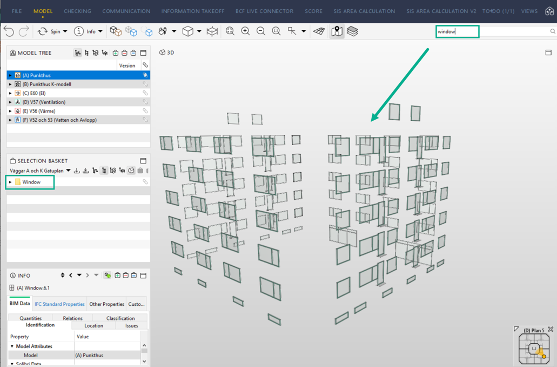557x367 pixels.
Task: Zoom to selection magnifier icon
Action: pyautogui.click(x=276, y=31)
